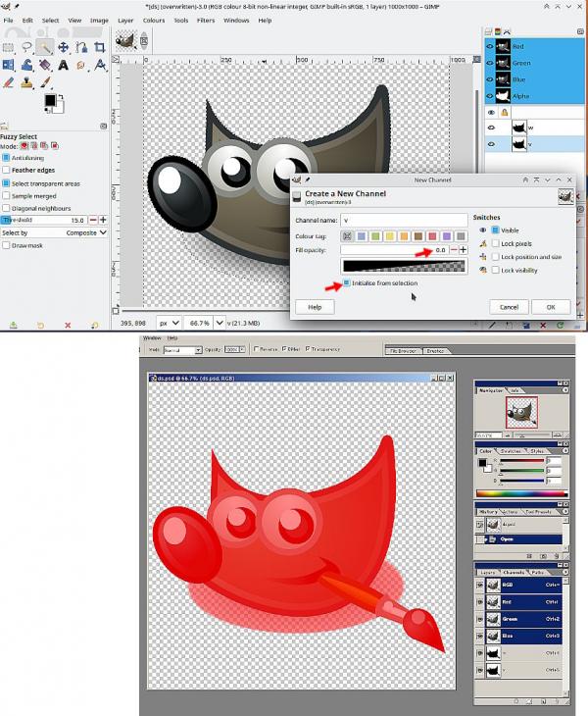Open the Filters menu in GIMP
This screenshot has width=588, height=716.
pos(206,20)
